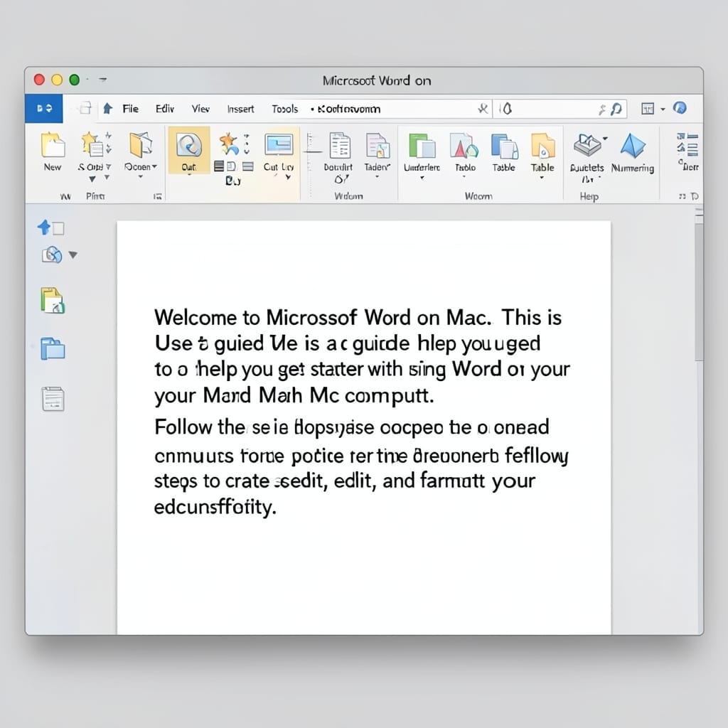
Task: Click the lined page icon in sidebar
Action: (53, 399)
